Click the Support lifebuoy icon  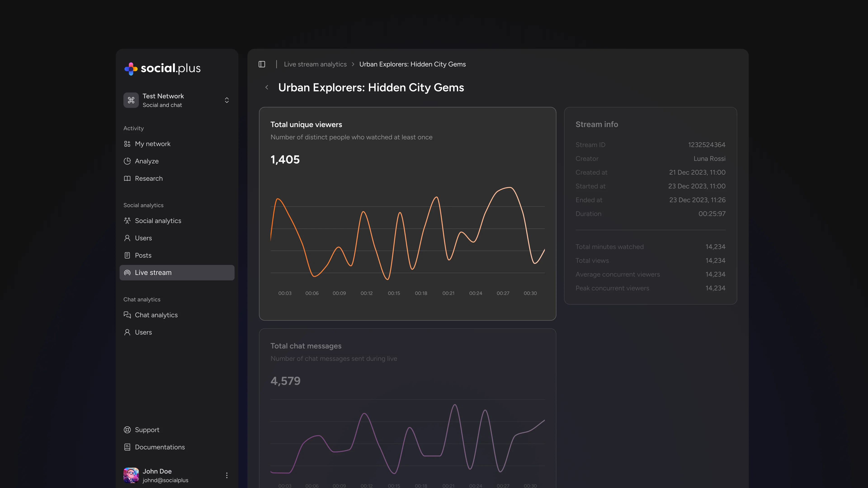[x=127, y=430]
